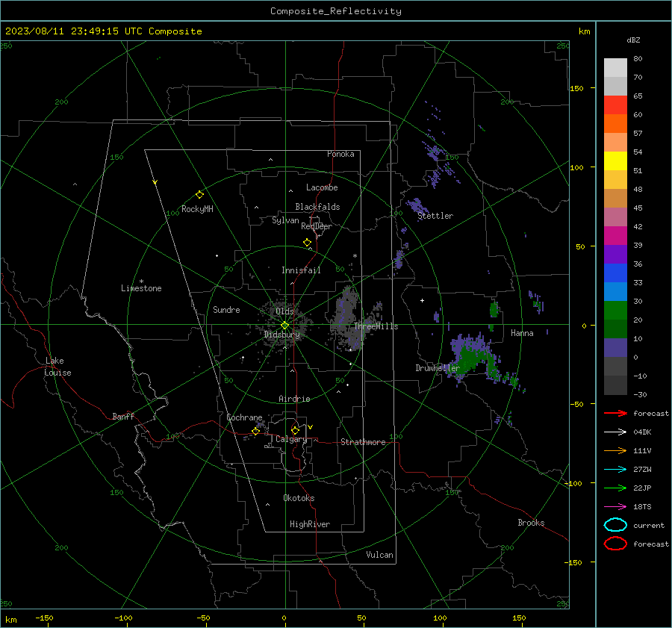672x628 pixels.
Task: Click the Olds city label
Action: pyautogui.click(x=284, y=311)
